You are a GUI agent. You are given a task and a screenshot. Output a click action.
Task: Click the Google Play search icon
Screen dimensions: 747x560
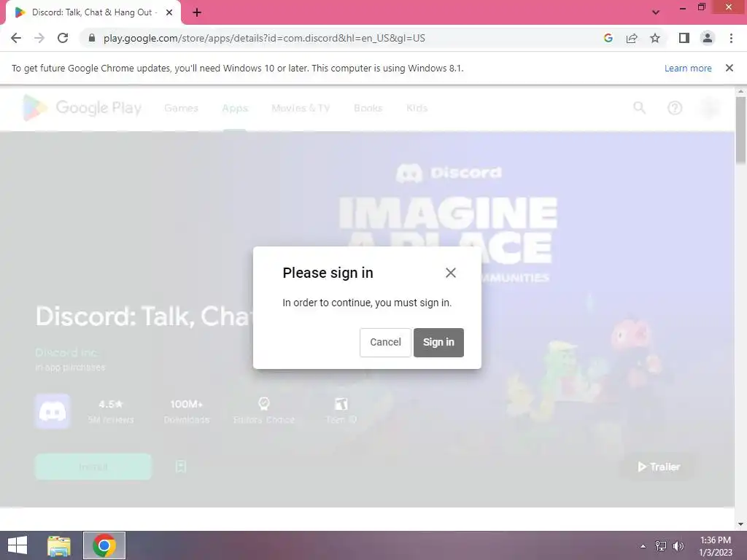coord(639,108)
